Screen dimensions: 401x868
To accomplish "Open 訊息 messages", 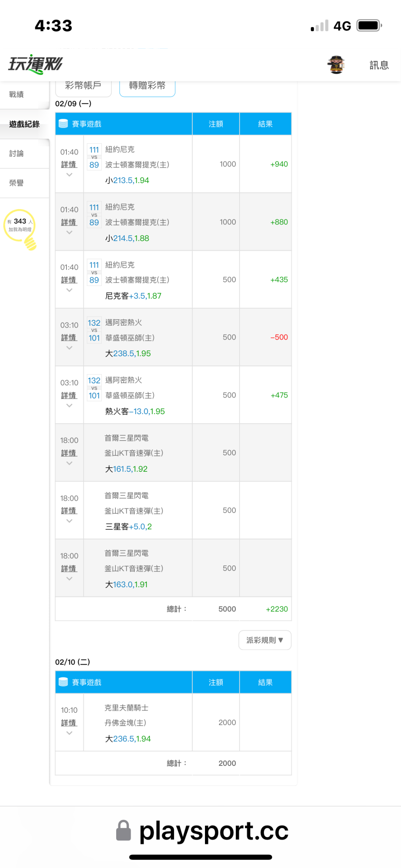I will click(379, 65).
